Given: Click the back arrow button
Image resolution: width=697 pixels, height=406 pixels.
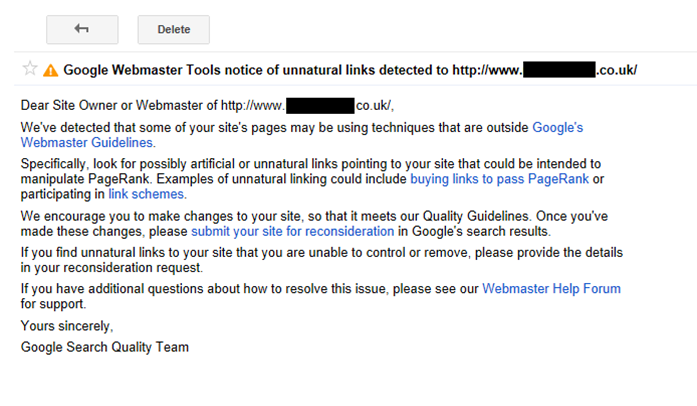Looking at the screenshot, I should 82,29.
